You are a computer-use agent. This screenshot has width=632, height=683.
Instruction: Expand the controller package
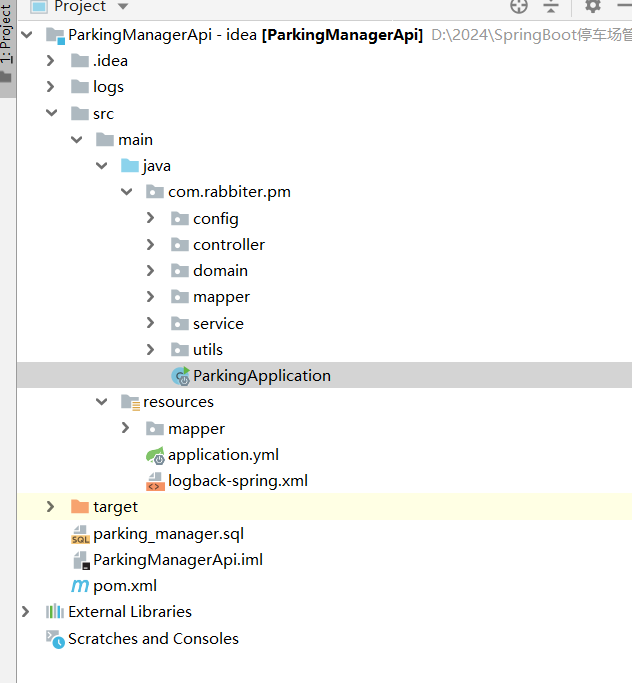click(x=151, y=245)
